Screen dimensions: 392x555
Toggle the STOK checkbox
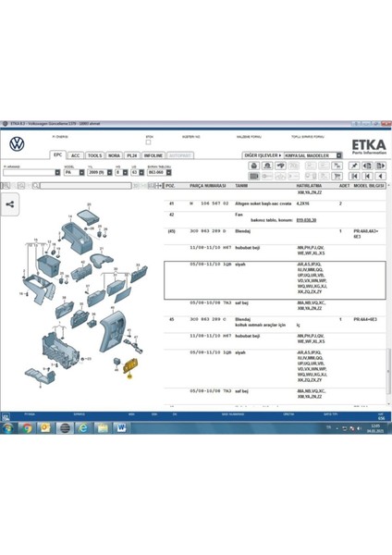pos(148,142)
